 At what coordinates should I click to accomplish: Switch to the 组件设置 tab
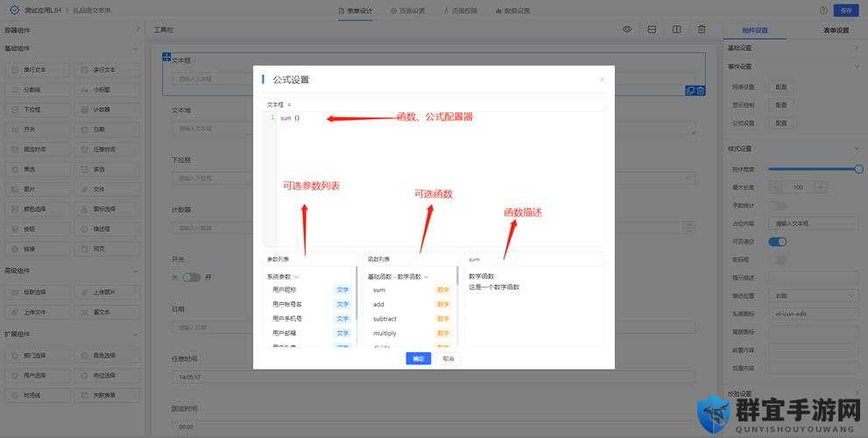(755, 31)
